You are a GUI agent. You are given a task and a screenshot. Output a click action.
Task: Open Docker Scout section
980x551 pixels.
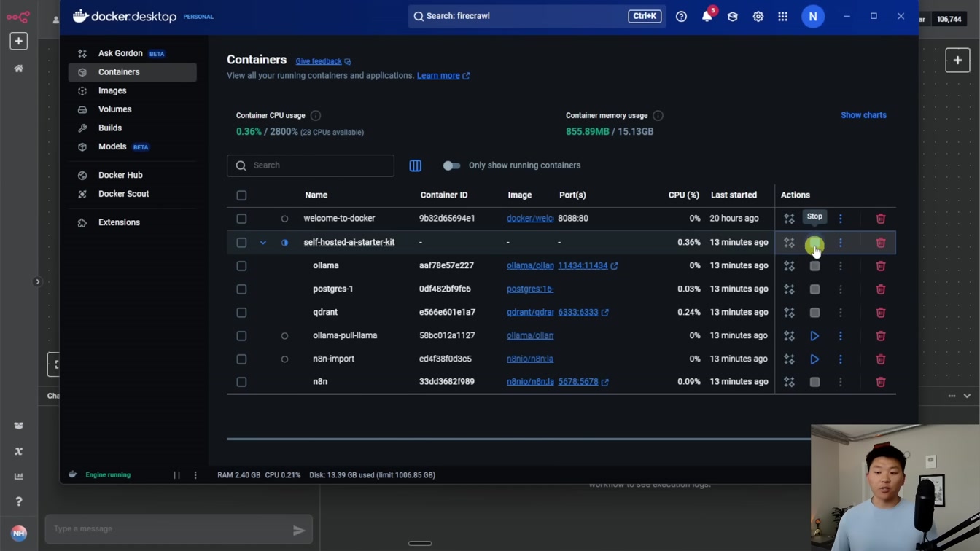[132, 194]
